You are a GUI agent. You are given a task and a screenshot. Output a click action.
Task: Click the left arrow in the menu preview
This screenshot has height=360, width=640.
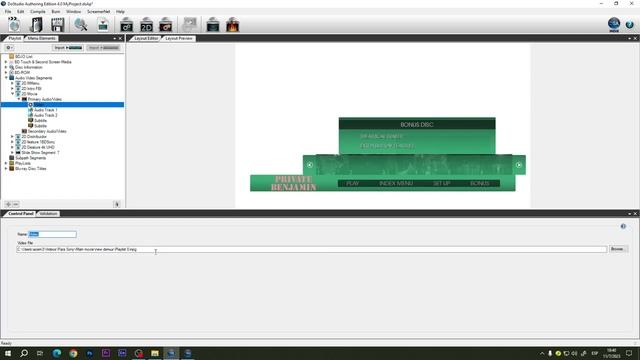pos(310,165)
